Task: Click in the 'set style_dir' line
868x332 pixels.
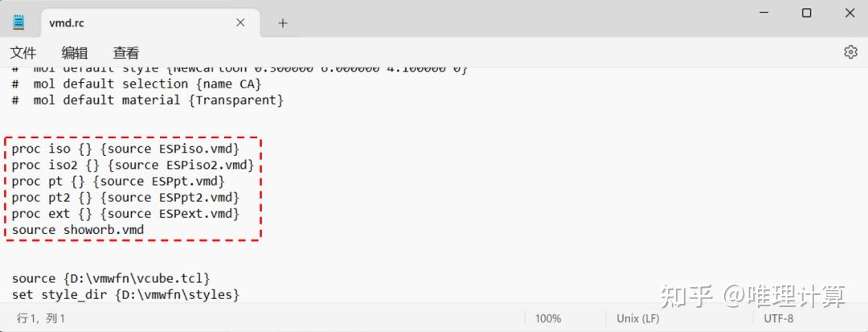Action: 125,295
